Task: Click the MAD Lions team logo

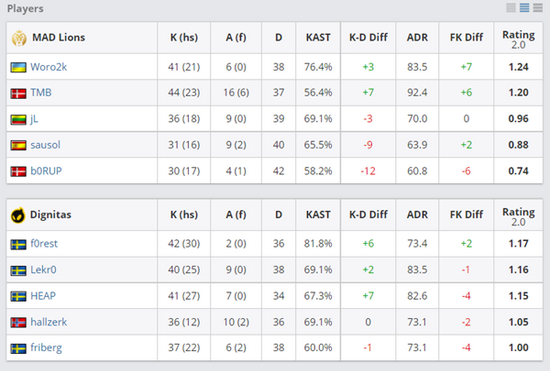Action: click(19, 38)
